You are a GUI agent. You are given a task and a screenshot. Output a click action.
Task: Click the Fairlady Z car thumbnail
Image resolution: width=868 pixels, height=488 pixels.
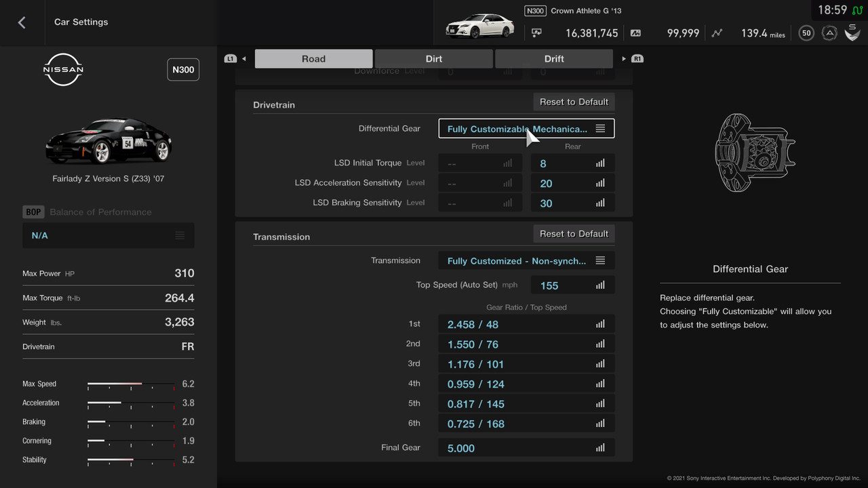[x=108, y=141]
